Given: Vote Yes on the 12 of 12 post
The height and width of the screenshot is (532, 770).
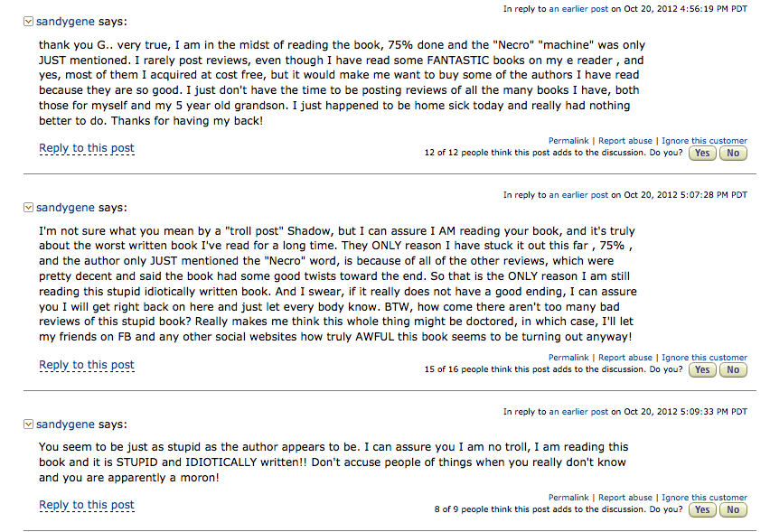Looking at the screenshot, I should [702, 154].
